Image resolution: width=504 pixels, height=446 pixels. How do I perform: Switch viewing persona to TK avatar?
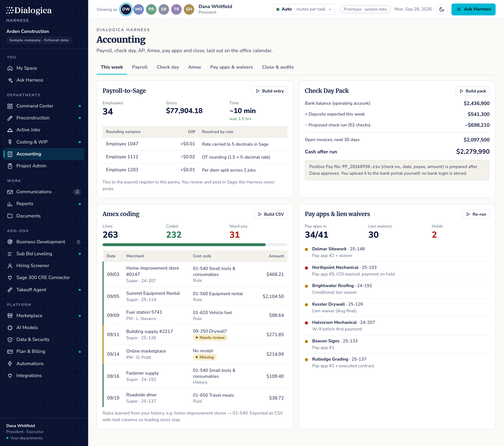(x=176, y=9)
